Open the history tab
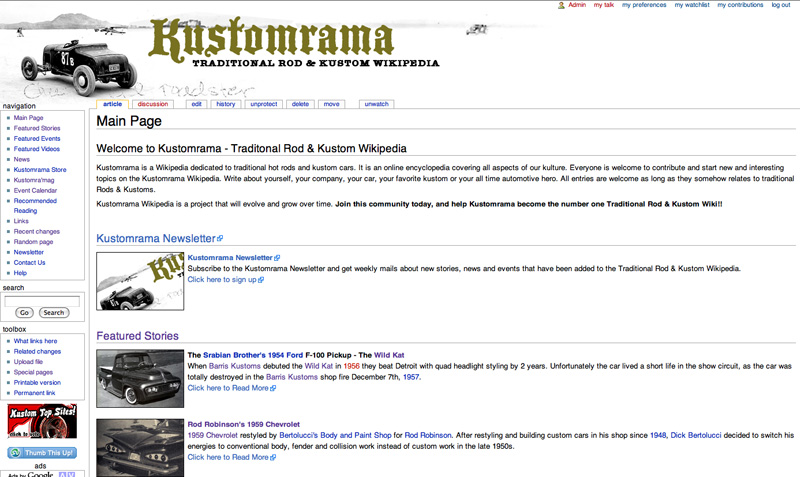The height and width of the screenshot is (477, 800). (226, 104)
